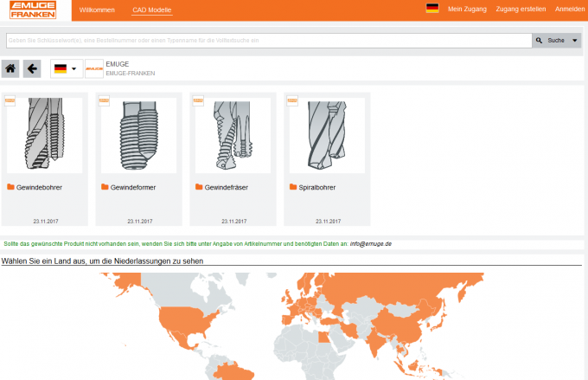This screenshot has width=588, height=380.
Task: Click the home icon button
Action: (10, 68)
